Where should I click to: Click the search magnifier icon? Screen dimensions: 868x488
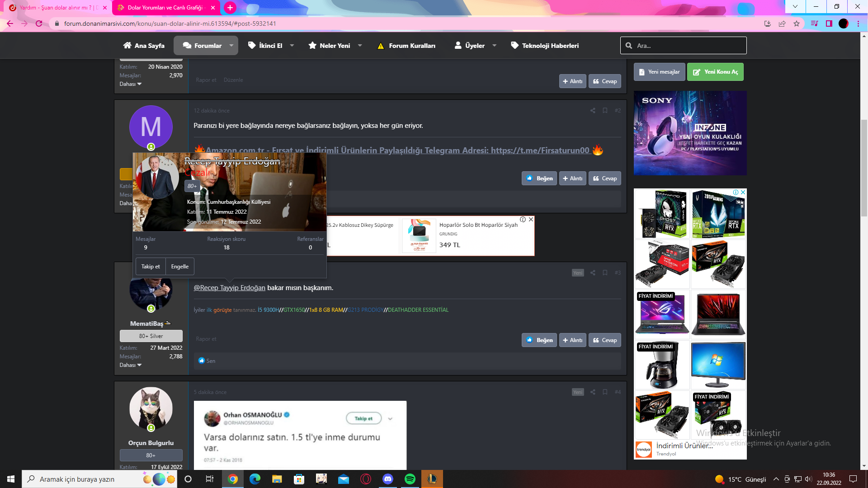coord(629,46)
